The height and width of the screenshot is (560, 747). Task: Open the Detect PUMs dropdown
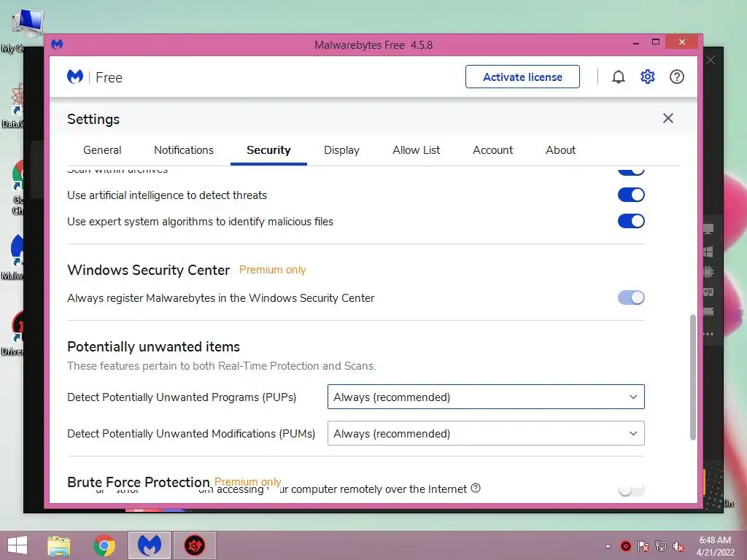(486, 433)
